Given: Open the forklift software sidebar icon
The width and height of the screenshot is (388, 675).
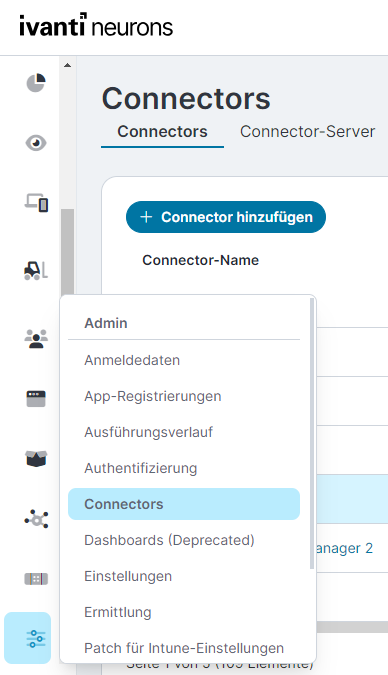Looking at the screenshot, I should point(36,271).
